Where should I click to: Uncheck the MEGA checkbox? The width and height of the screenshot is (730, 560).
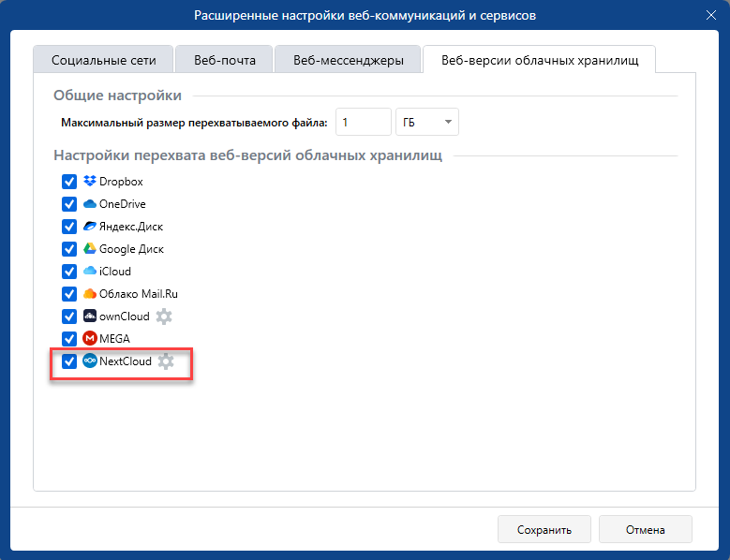pyautogui.click(x=68, y=339)
